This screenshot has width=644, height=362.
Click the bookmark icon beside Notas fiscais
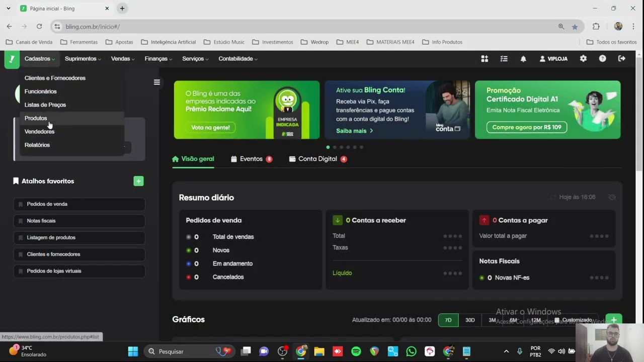point(21,221)
